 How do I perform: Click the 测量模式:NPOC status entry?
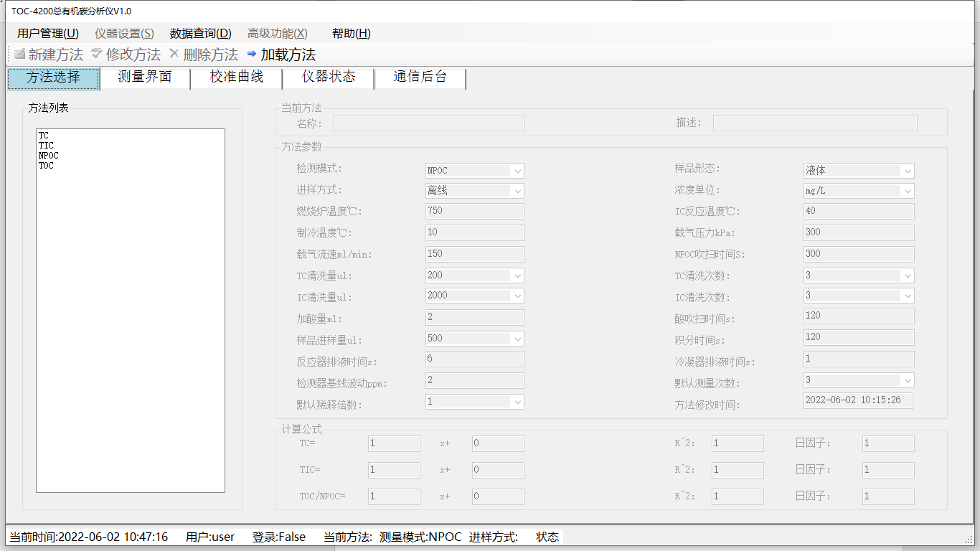pyautogui.click(x=420, y=537)
